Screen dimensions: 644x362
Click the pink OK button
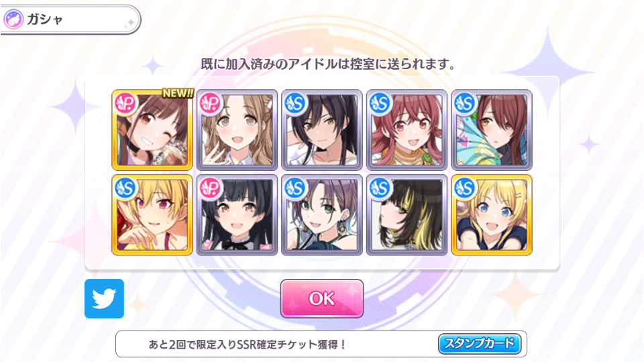(321, 298)
